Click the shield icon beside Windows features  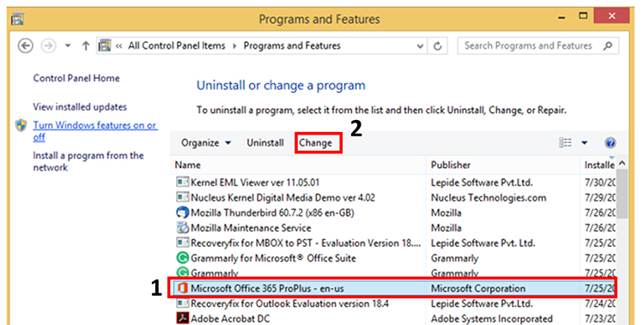tap(21, 125)
